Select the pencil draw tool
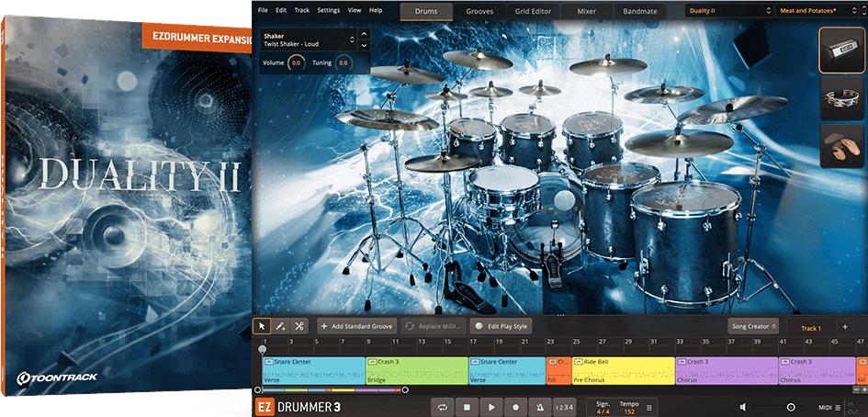The height and width of the screenshot is (417, 868). [281, 326]
